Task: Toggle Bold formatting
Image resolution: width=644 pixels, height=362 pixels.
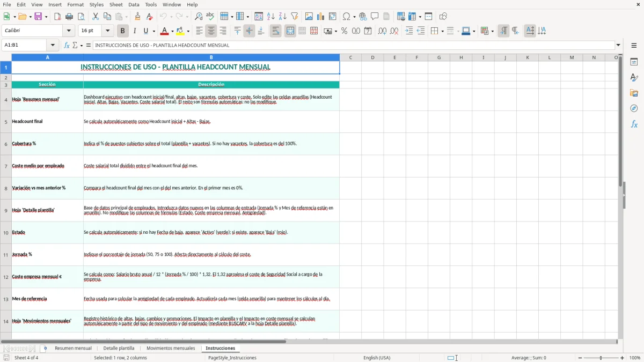Action: click(x=122, y=31)
